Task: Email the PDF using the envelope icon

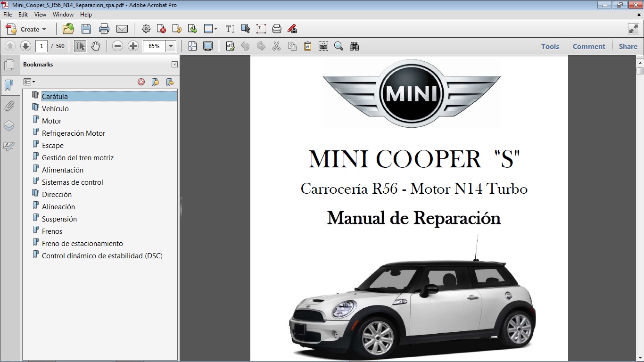Action: [122, 29]
